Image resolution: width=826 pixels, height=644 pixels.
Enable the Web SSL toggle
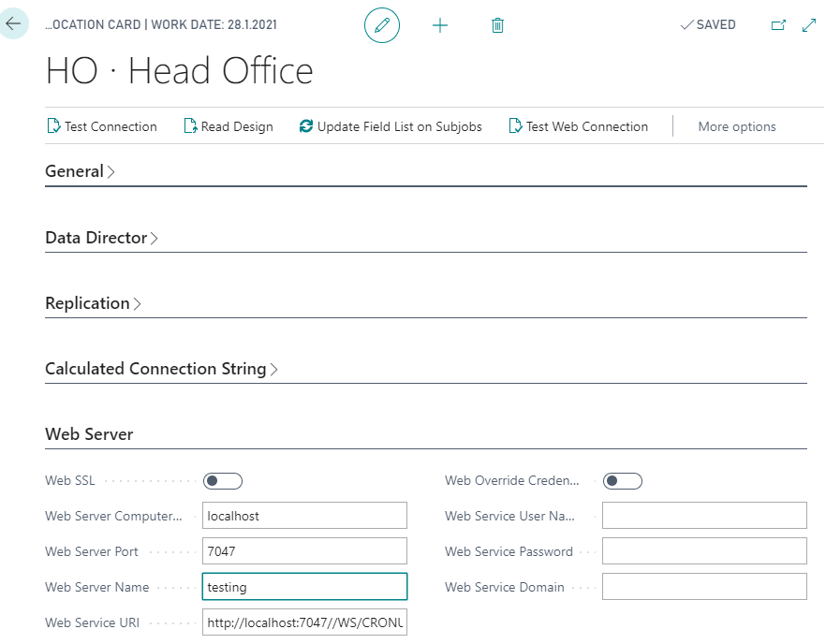(223, 481)
